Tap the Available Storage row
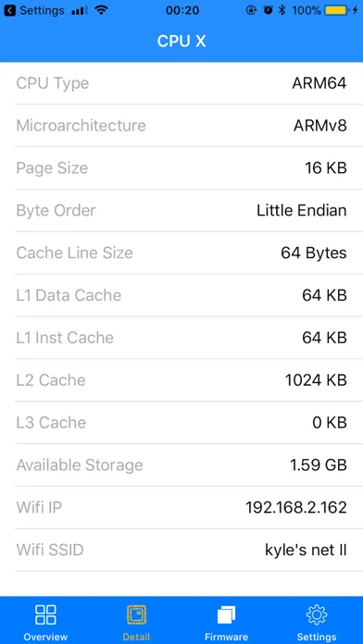The image size is (363, 644). point(181,465)
